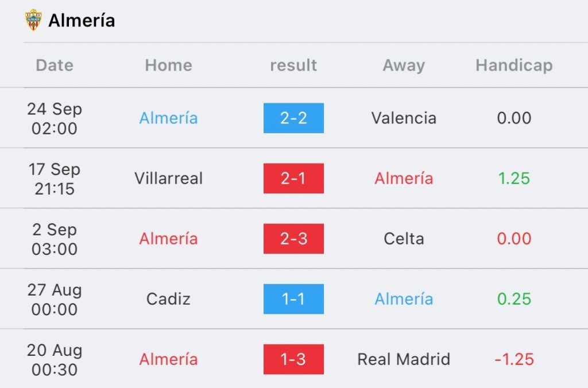Select the Home column header
588x388 pixels.
(x=168, y=65)
